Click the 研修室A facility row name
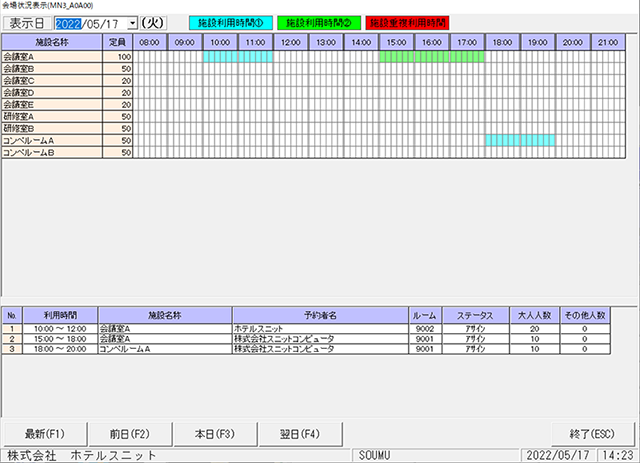Screen dimensions: 640x463 [x=52, y=117]
